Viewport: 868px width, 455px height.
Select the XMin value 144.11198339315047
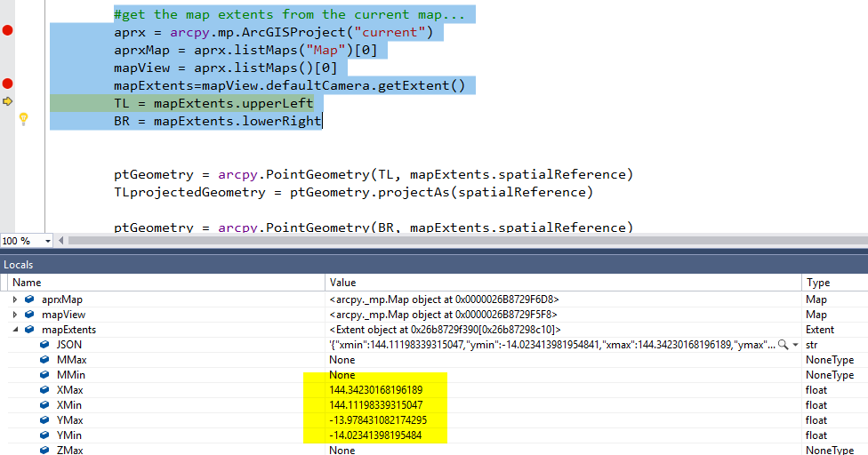pyautogui.click(x=376, y=404)
